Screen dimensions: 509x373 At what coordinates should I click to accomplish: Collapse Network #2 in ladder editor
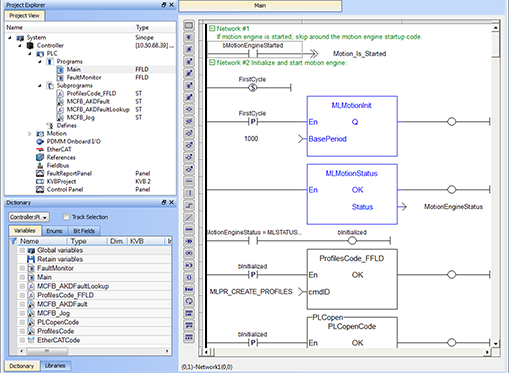pyautogui.click(x=212, y=62)
